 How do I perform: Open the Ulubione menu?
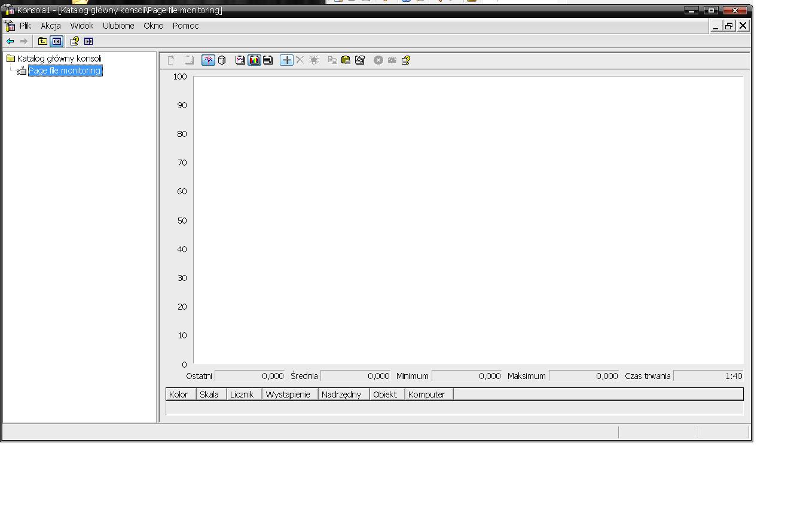tap(118, 26)
